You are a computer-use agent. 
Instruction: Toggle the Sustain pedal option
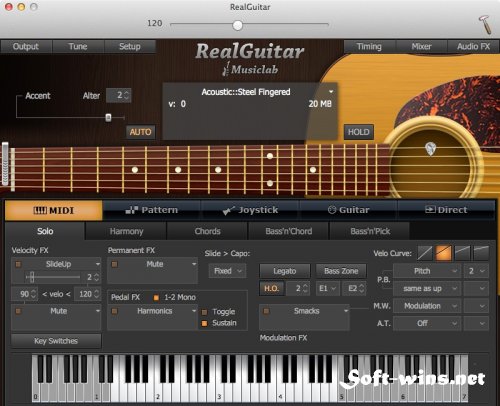tap(205, 323)
